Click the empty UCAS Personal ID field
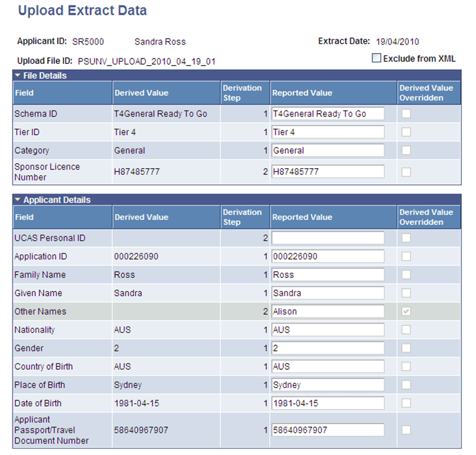This screenshot has width=476, height=455. pyautogui.click(x=328, y=238)
